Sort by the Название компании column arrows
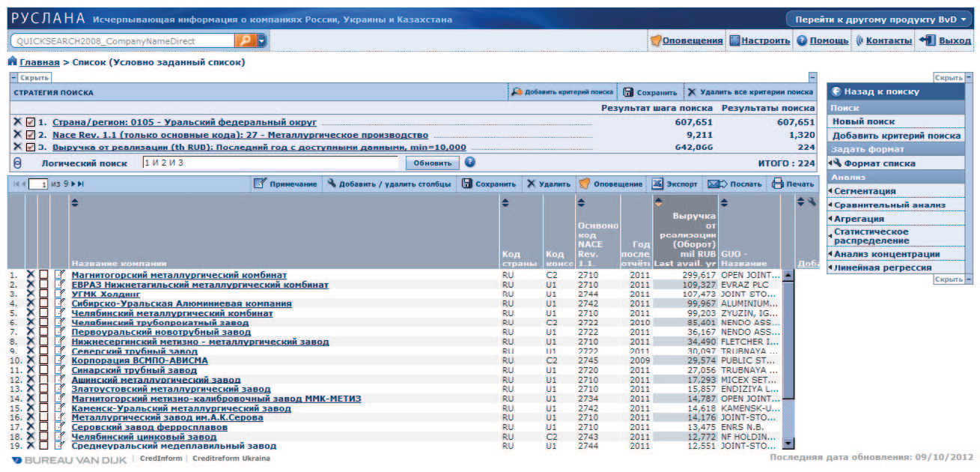Viewport: 980px width, 472px height. click(x=74, y=202)
